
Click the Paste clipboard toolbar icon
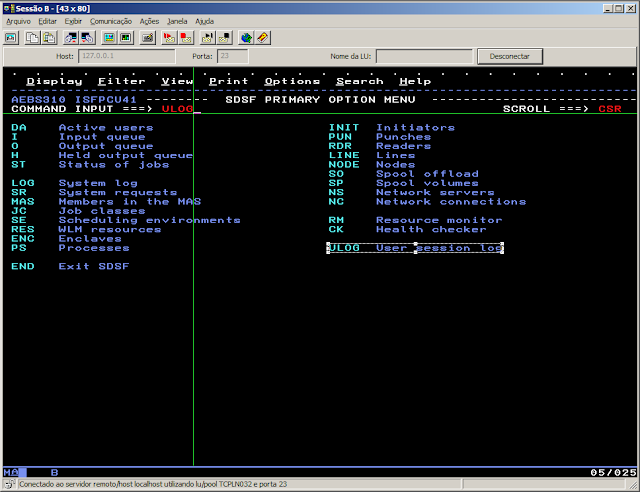[x=49, y=38]
